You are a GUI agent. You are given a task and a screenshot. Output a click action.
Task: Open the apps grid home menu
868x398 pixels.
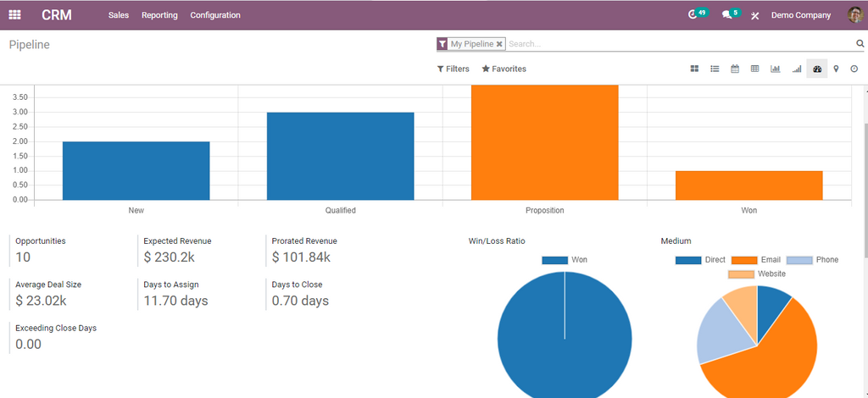pyautogui.click(x=14, y=15)
